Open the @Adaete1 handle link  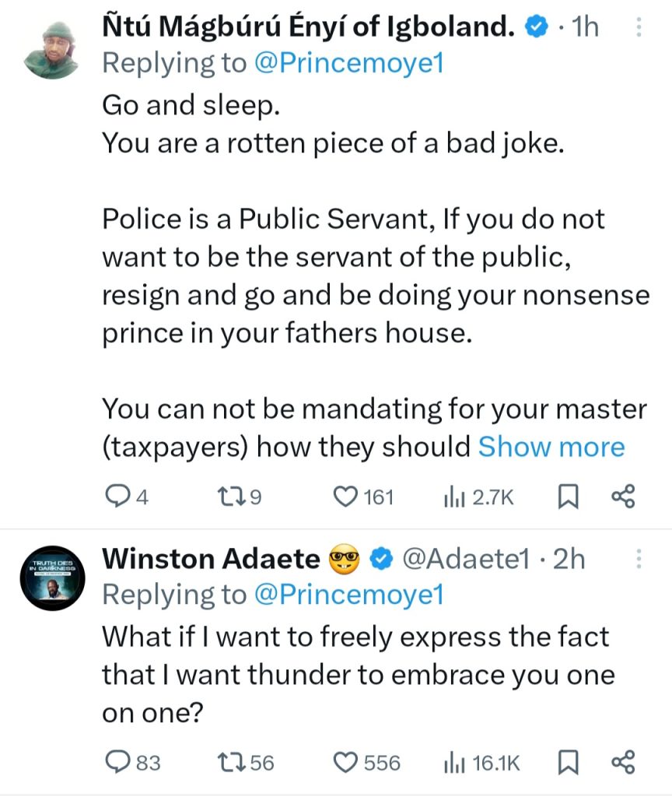pos(464,559)
